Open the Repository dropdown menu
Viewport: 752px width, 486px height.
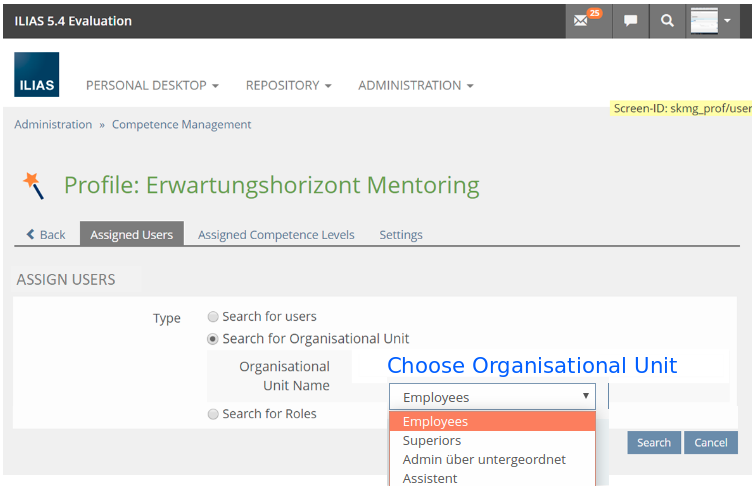(288, 86)
